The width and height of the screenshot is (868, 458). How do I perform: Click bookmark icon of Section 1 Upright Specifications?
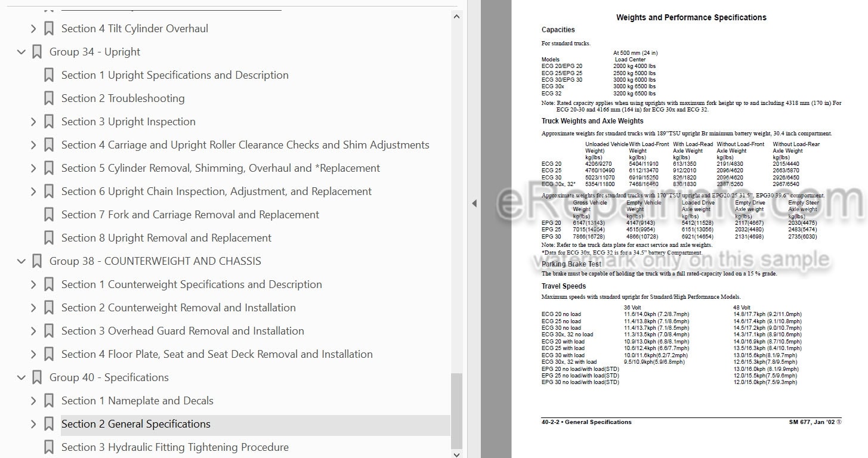point(49,75)
